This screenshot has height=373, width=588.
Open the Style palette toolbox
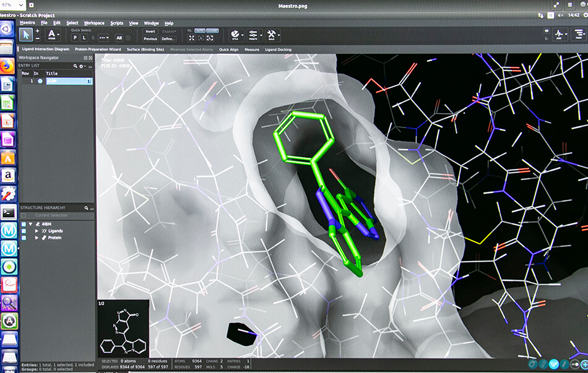pos(235,35)
